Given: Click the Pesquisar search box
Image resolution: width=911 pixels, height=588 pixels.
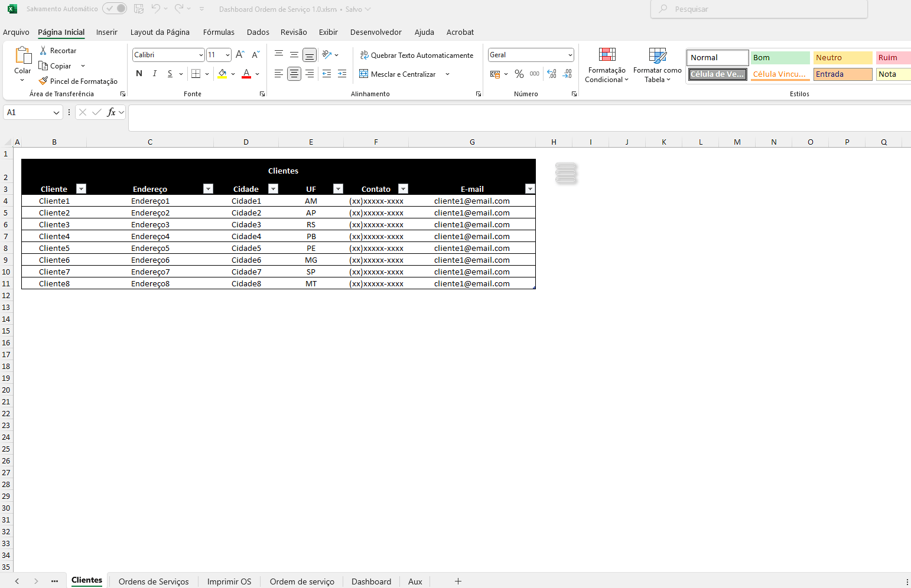Looking at the screenshot, I should 759,9.
